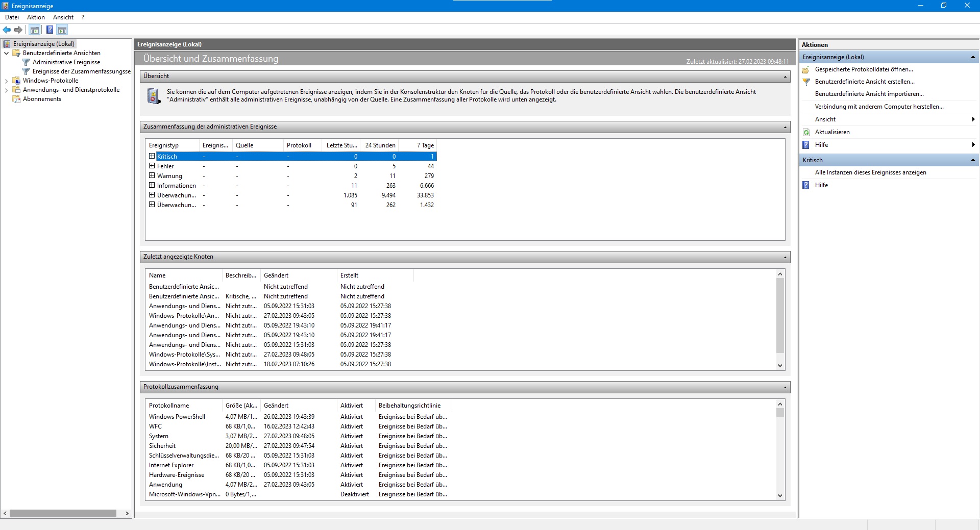
Task: Open the ? help menu
Action: tap(83, 17)
